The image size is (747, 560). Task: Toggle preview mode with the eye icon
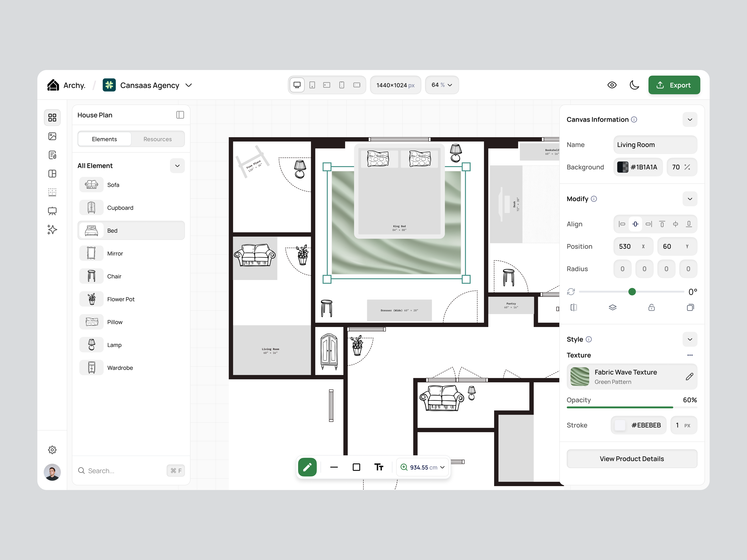[x=612, y=85]
